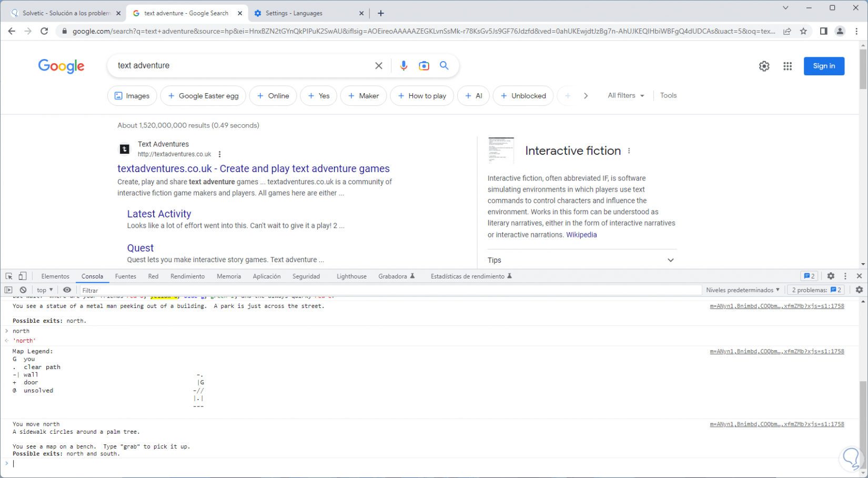Open the Latest Activity sitelink
This screenshot has height=478, width=868.
[x=159, y=214]
